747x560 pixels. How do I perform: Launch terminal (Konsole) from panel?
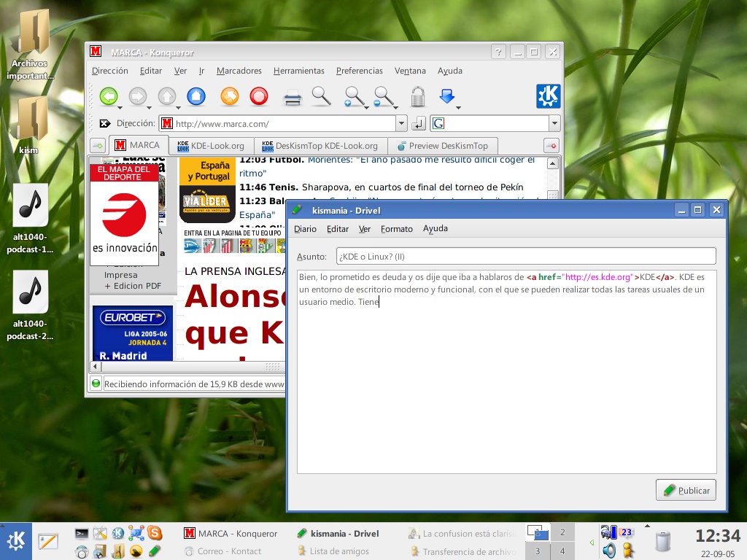[82, 533]
